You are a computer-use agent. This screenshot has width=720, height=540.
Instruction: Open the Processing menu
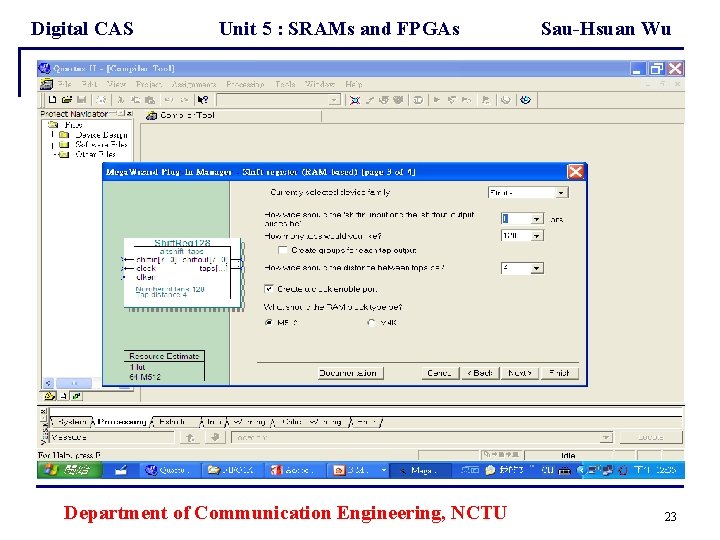(245, 84)
